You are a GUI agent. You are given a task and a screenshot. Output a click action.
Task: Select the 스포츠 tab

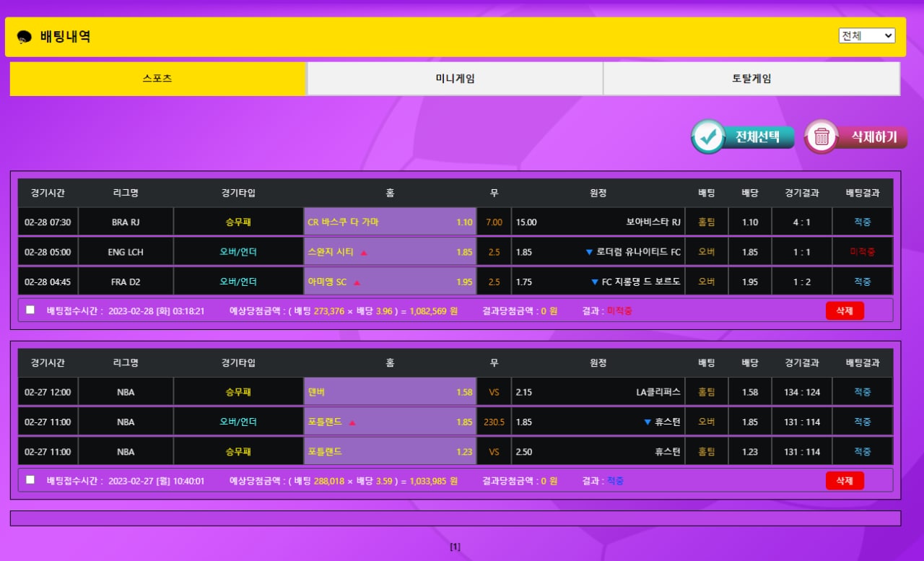157,79
